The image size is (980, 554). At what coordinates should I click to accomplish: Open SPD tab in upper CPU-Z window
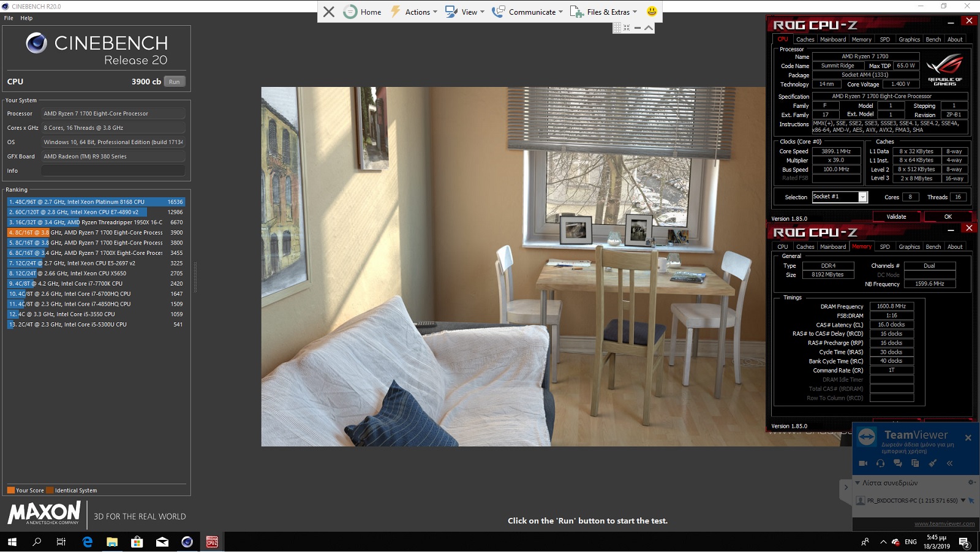point(885,39)
